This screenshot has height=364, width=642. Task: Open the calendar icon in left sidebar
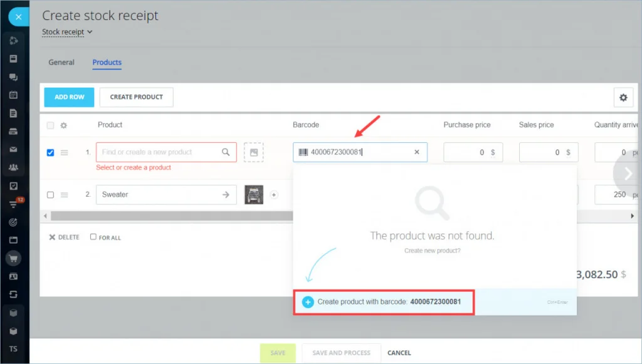coord(14,95)
